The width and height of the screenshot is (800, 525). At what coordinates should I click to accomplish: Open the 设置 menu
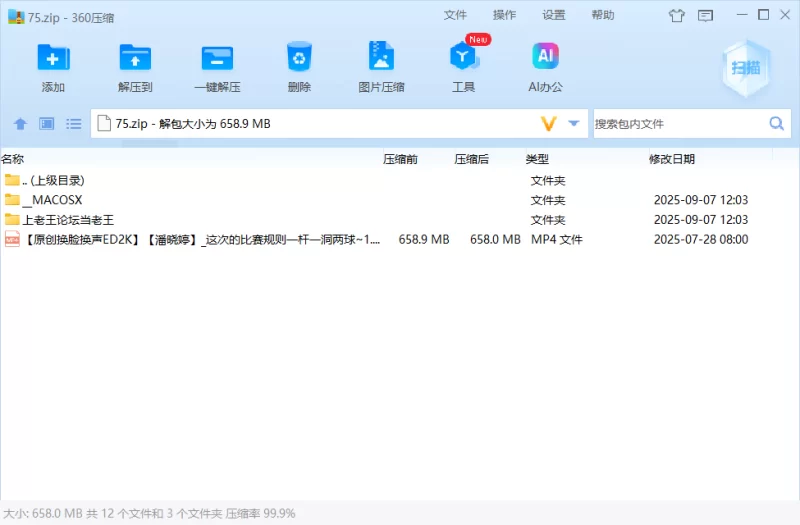click(554, 15)
